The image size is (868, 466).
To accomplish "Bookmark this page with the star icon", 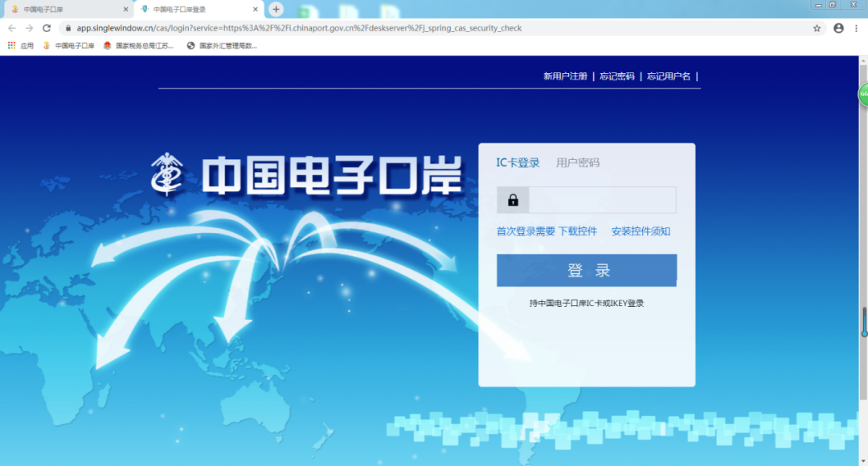I will click(x=817, y=28).
